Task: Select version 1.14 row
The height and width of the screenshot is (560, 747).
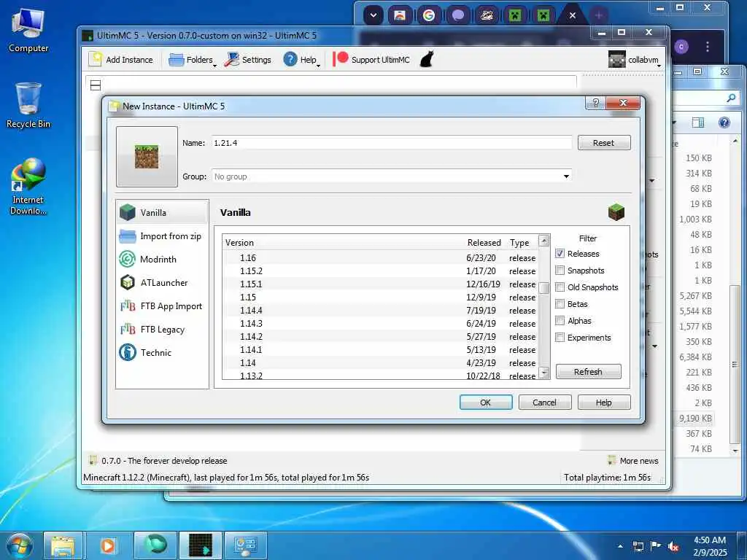Action: pyautogui.click(x=380, y=362)
